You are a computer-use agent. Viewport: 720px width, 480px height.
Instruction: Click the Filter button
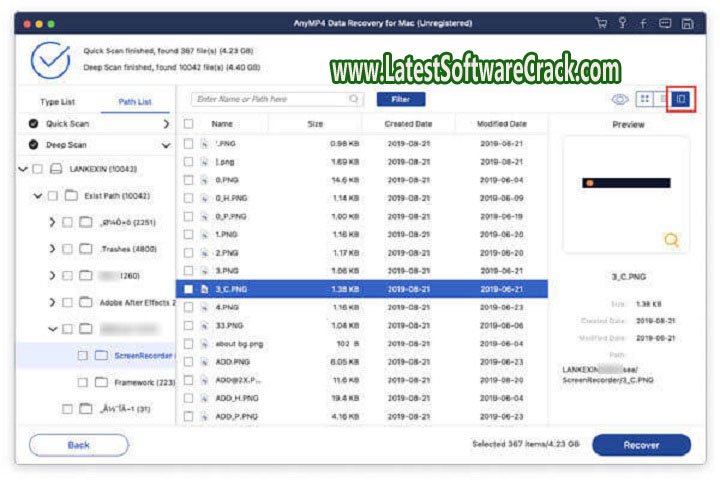coord(400,99)
